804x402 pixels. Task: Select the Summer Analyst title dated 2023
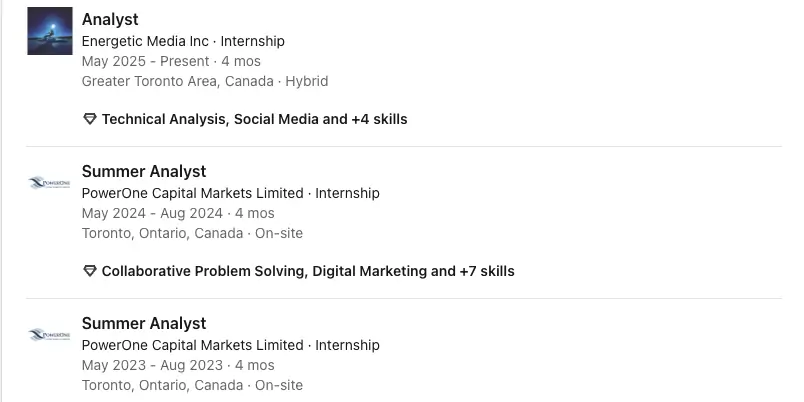tap(144, 323)
